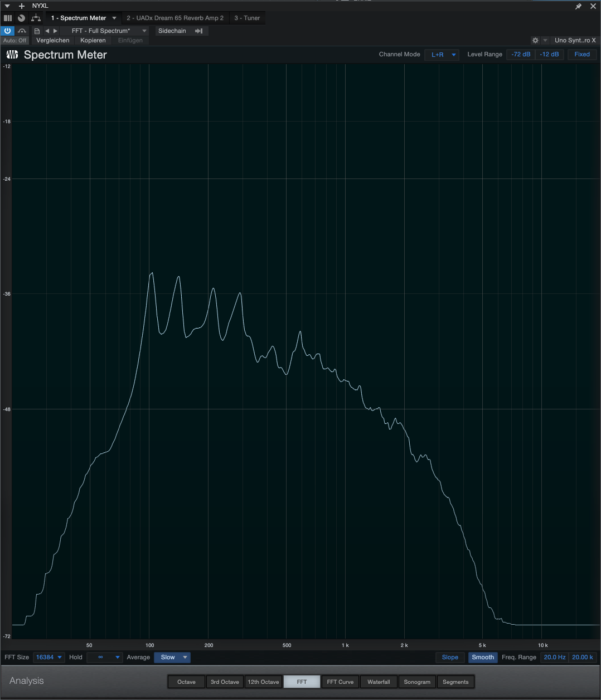The height and width of the screenshot is (700, 601).
Task: Open the Average Slow dropdown
Action: pos(172,658)
